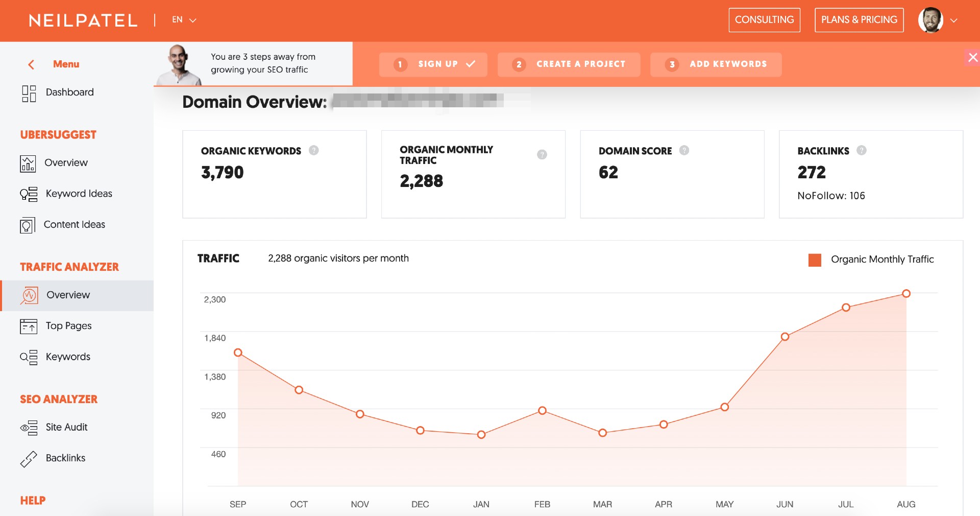Open Ubersuggest Overview menu item
Screen dimensions: 980x516
(x=66, y=163)
